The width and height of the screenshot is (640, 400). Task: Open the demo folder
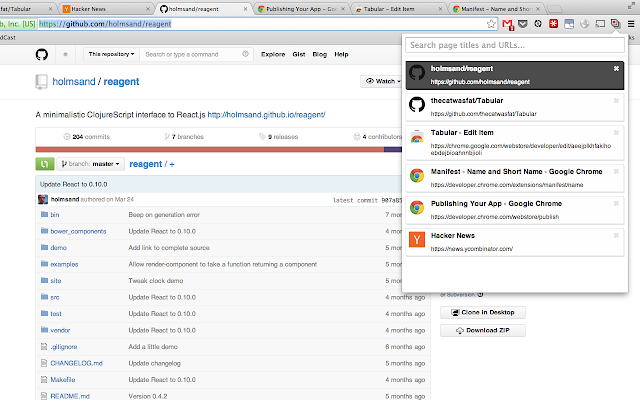click(x=58, y=248)
